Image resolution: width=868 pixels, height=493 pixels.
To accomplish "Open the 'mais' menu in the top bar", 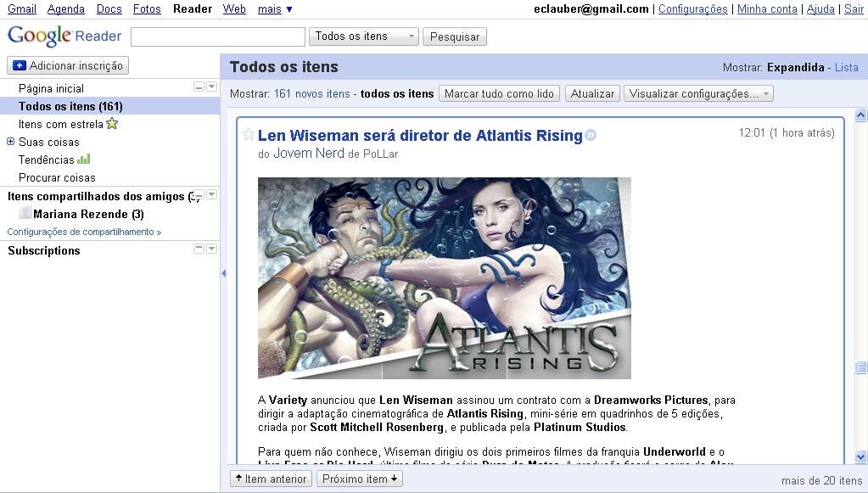I will tap(275, 8).
